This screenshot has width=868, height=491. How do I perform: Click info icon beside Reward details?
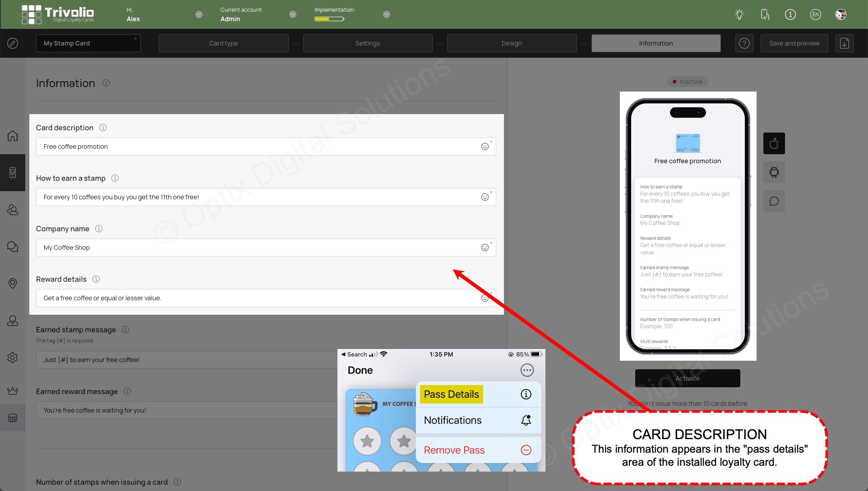96,279
